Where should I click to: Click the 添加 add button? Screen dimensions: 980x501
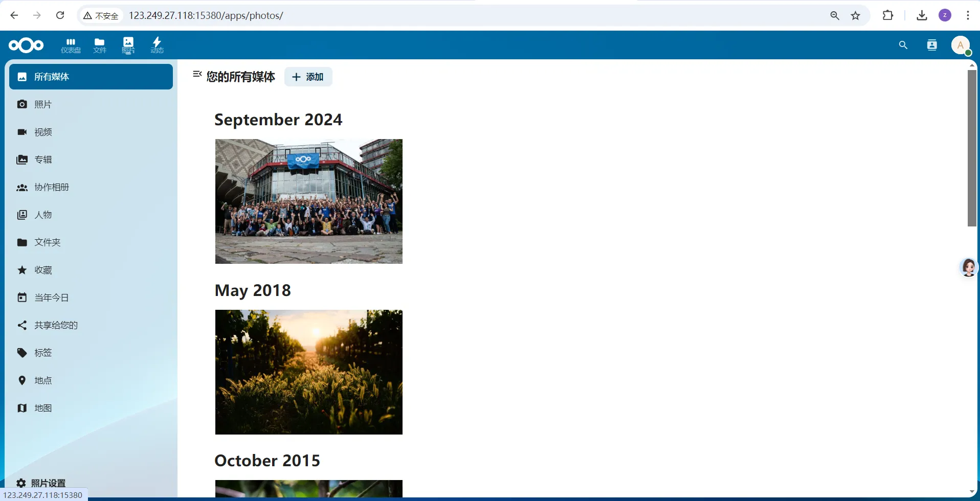pos(308,77)
